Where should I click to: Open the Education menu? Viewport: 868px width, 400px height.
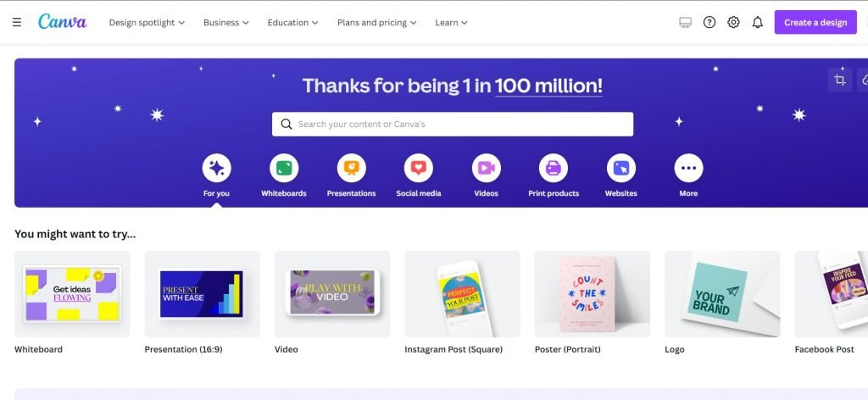(293, 22)
